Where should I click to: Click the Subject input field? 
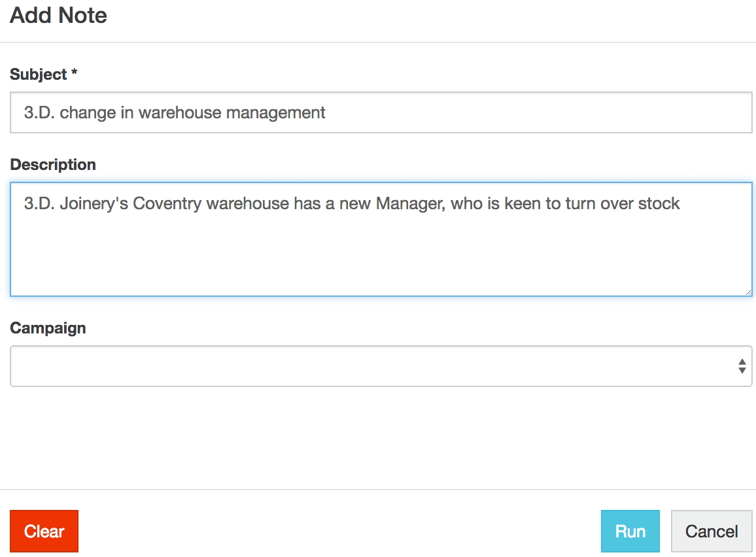pyautogui.click(x=381, y=112)
